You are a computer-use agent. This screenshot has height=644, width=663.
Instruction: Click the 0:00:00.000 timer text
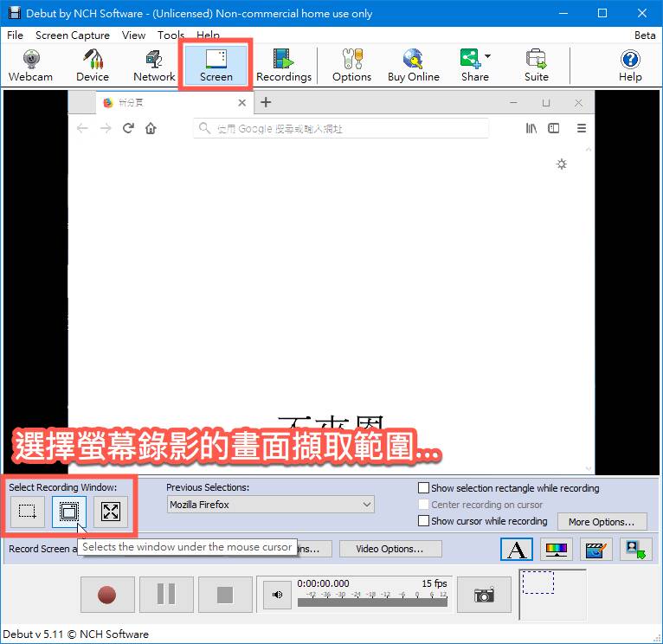[x=323, y=583]
